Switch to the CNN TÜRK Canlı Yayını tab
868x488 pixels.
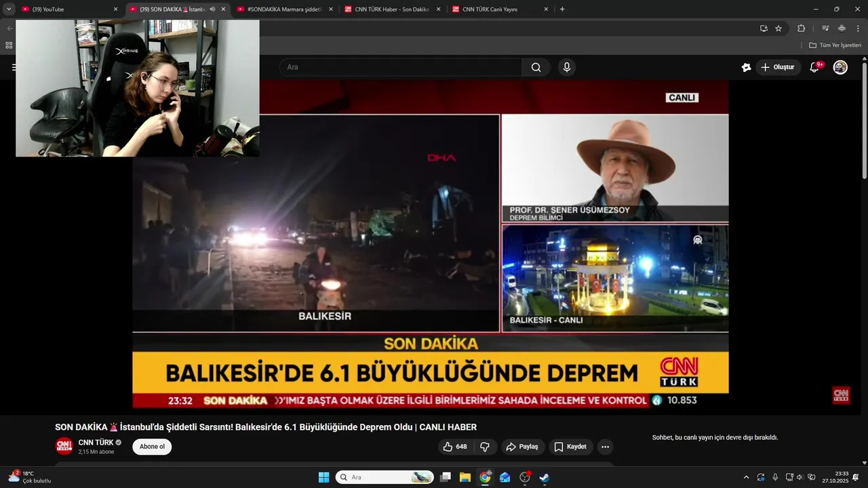pos(500,9)
